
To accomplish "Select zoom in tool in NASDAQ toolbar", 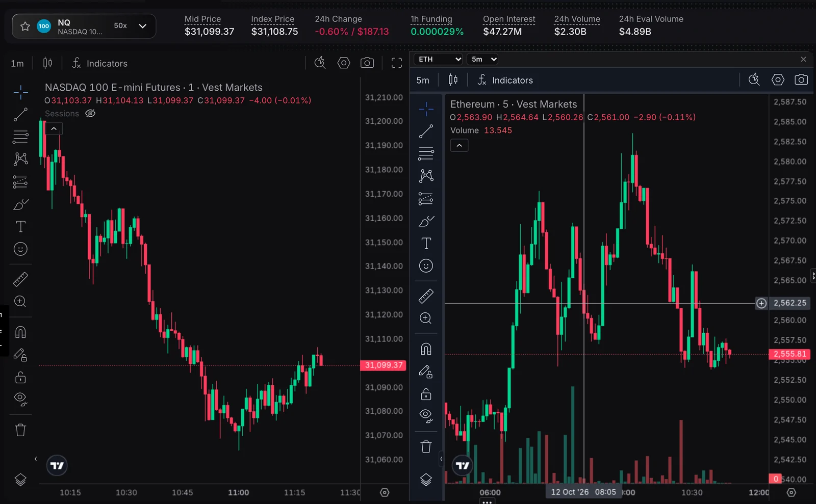I will click(20, 302).
